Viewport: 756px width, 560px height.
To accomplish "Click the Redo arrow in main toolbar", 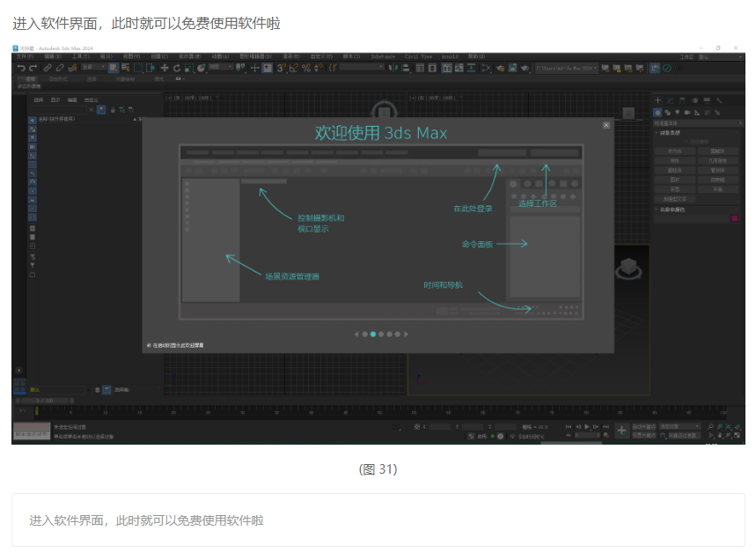I will point(33,68).
